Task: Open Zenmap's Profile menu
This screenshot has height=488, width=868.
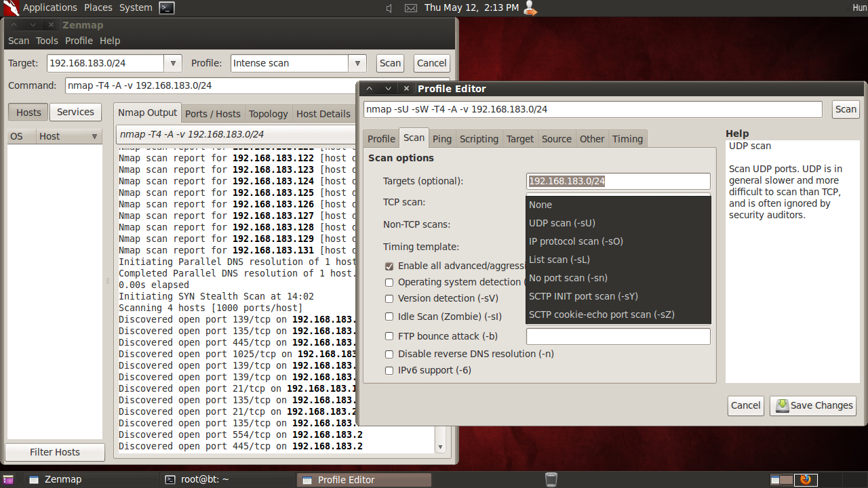Action: (x=79, y=41)
